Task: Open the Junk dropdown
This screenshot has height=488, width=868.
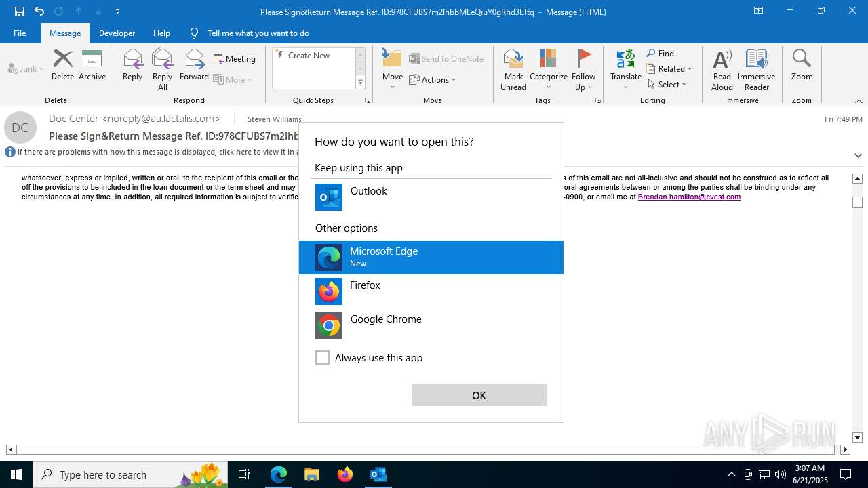Action: point(26,68)
